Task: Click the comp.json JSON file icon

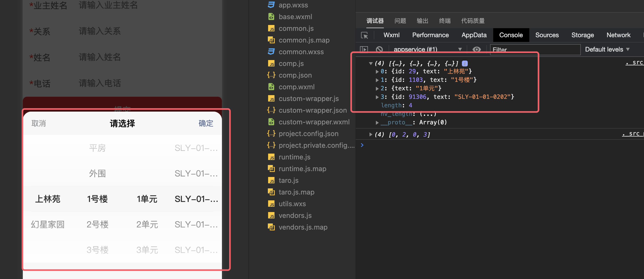Action: click(271, 75)
